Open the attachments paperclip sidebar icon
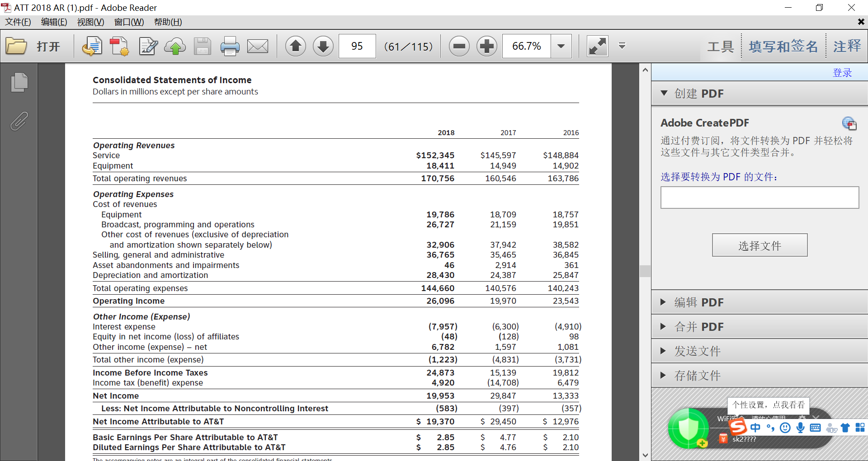868x461 pixels. [19, 121]
